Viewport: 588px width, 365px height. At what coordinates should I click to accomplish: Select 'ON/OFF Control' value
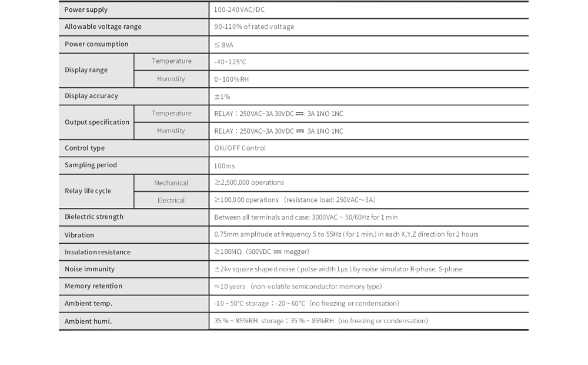[240, 148]
